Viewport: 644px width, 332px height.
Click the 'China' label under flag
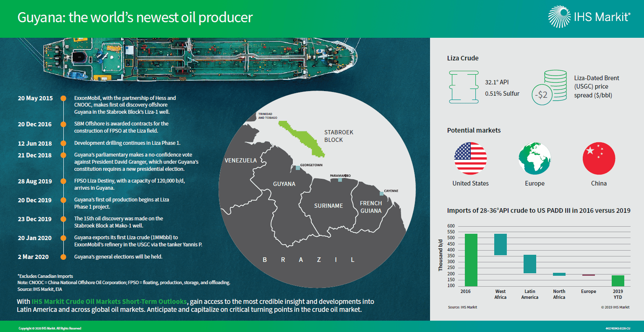pyautogui.click(x=599, y=183)
